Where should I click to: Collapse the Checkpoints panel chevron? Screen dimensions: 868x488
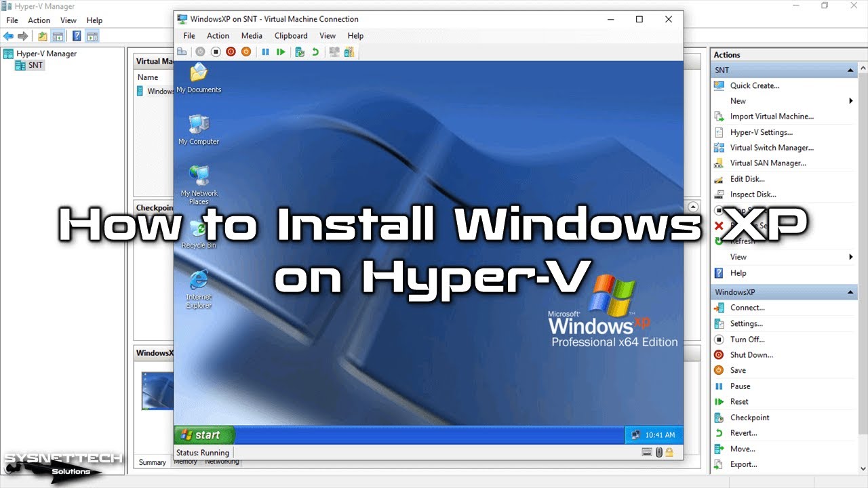pyautogui.click(x=693, y=207)
